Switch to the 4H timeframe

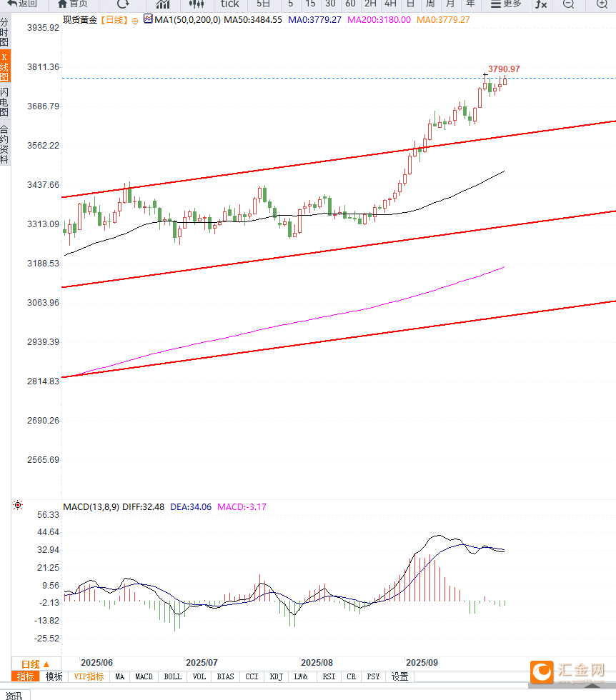(390, 4)
